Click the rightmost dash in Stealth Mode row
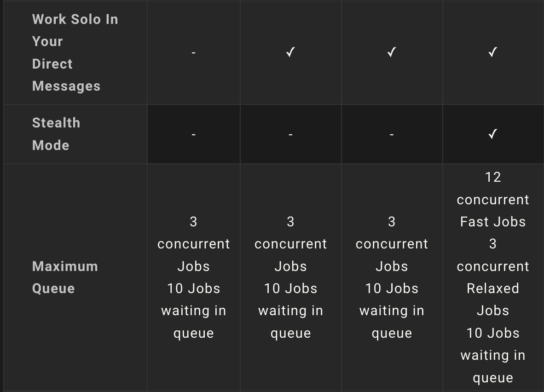544x392 pixels. point(392,134)
